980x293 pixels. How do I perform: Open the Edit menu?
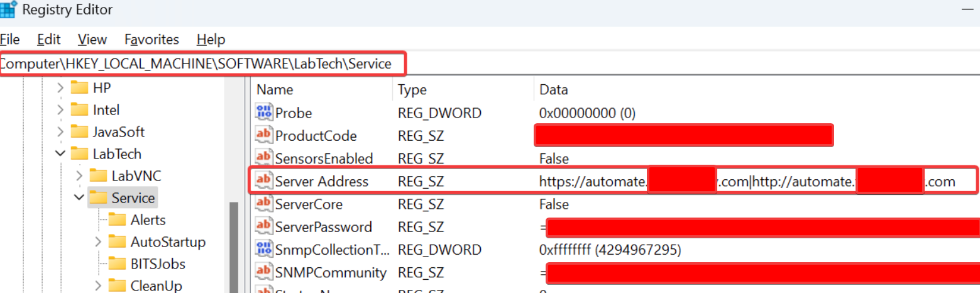[x=49, y=40]
